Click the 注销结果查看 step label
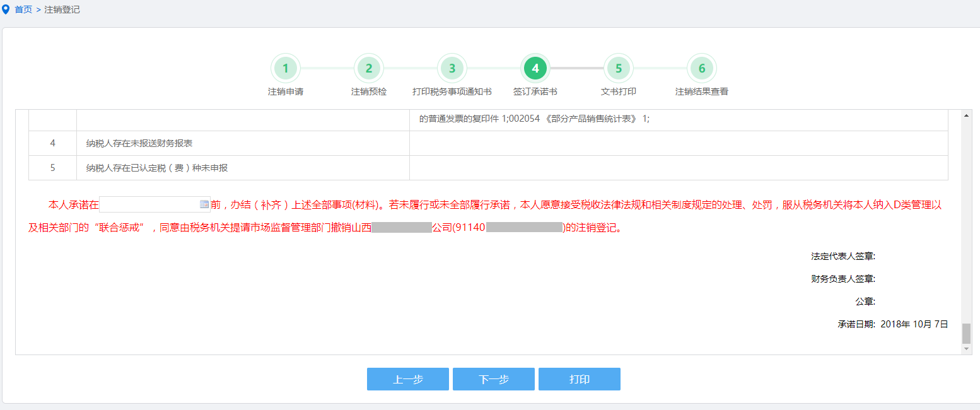 click(702, 91)
